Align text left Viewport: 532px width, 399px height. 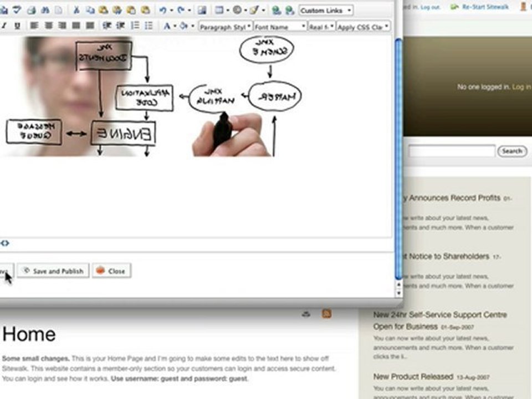34,25
